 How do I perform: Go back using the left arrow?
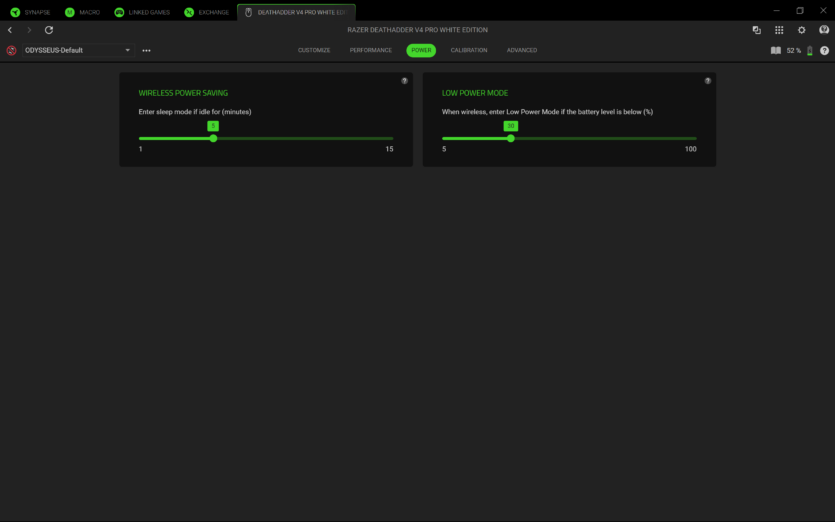(x=10, y=30)
